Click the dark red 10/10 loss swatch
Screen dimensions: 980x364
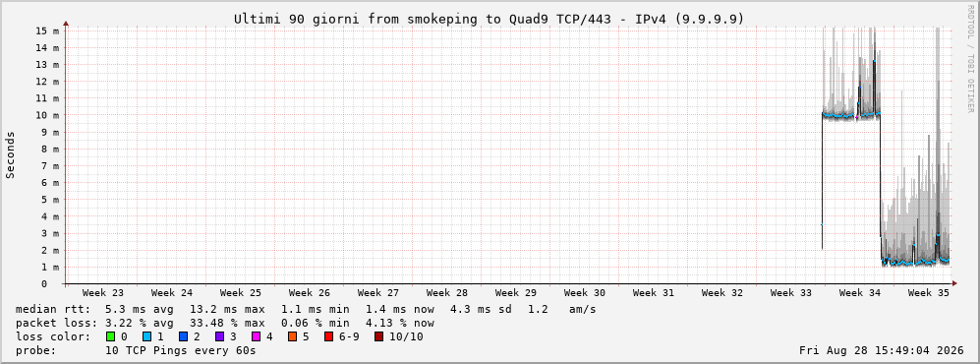pyautogui.click(x=378, y=337)
